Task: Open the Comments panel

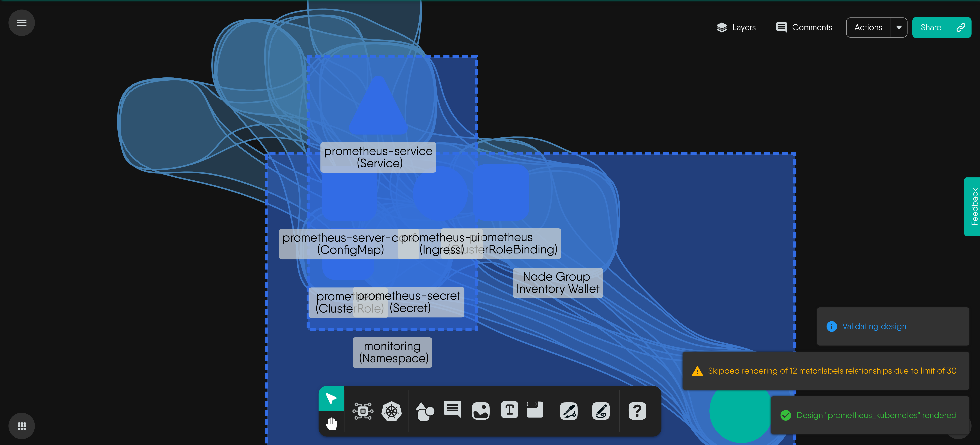Action: 804,27
